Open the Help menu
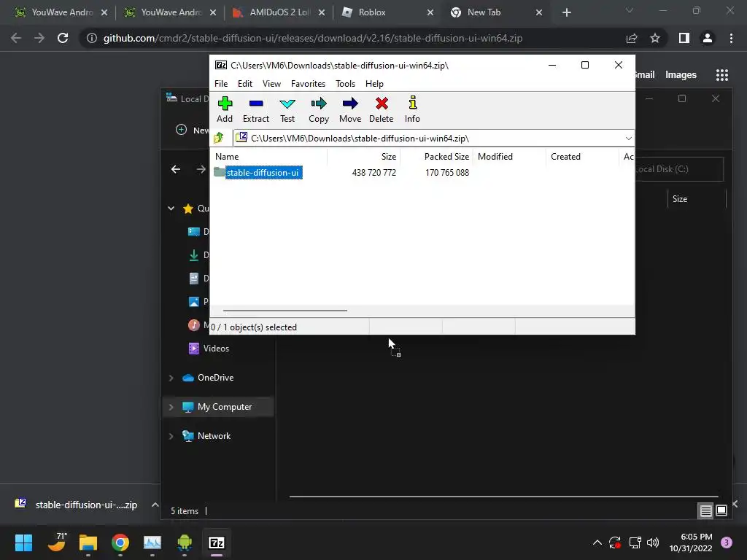 click(x=374, y=84)
